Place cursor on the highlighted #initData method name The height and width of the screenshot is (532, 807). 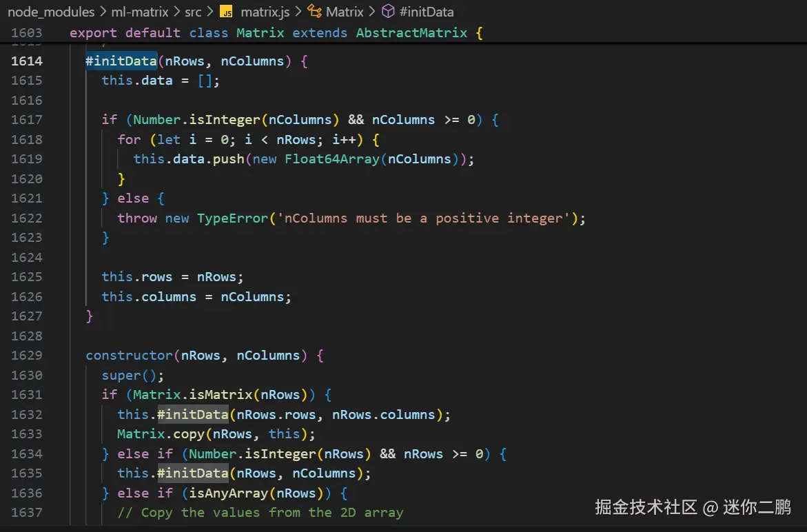pyautogui.click(x=121, y=61)
